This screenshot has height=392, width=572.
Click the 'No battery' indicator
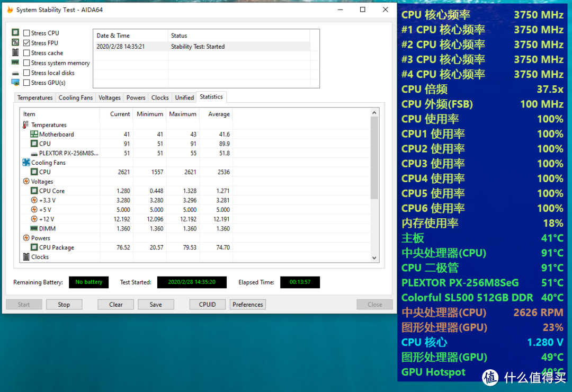[x=88, y=282]
